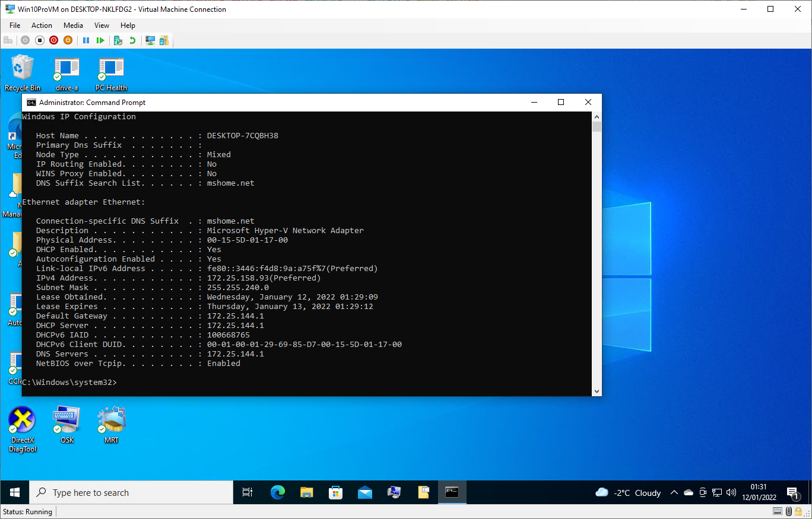
Task: Click the mouse status bar icon
Action: [x=789, y=511]
